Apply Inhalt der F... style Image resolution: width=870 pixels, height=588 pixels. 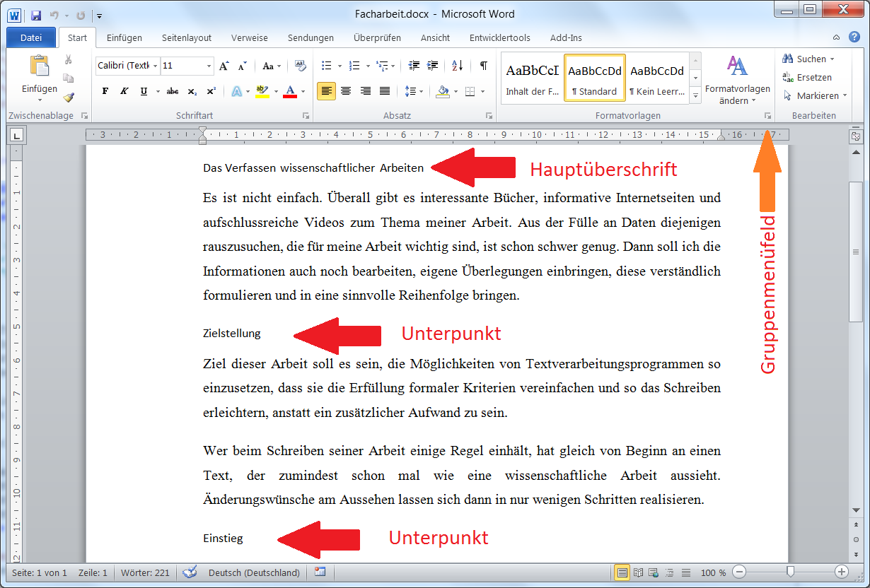click(x=532, y=78)
